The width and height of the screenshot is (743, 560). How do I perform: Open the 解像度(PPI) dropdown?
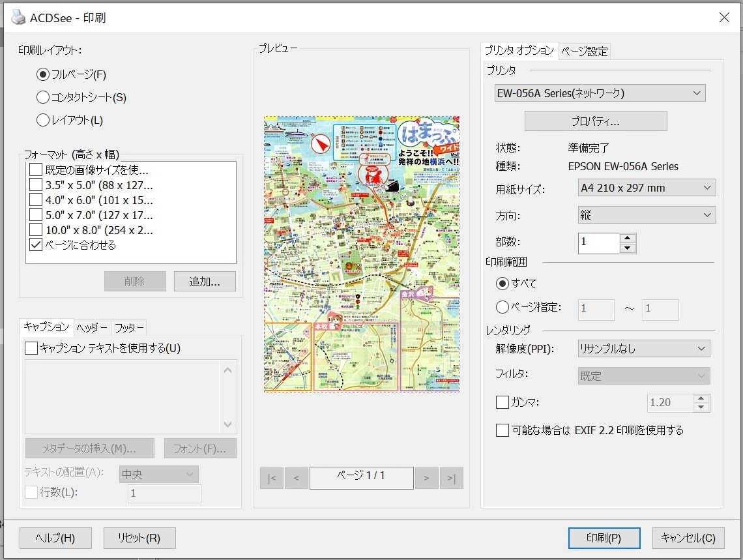pos(643,349)
